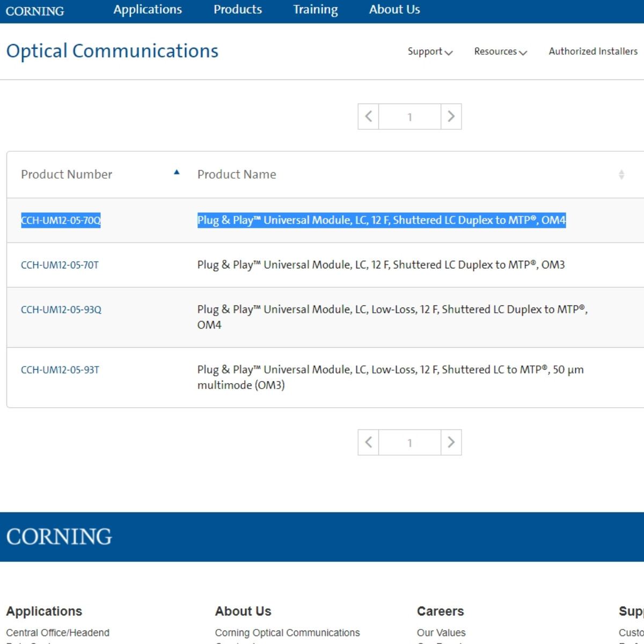Click the bottom pagination page number field
Screen dimensions: 644x644
409,442
